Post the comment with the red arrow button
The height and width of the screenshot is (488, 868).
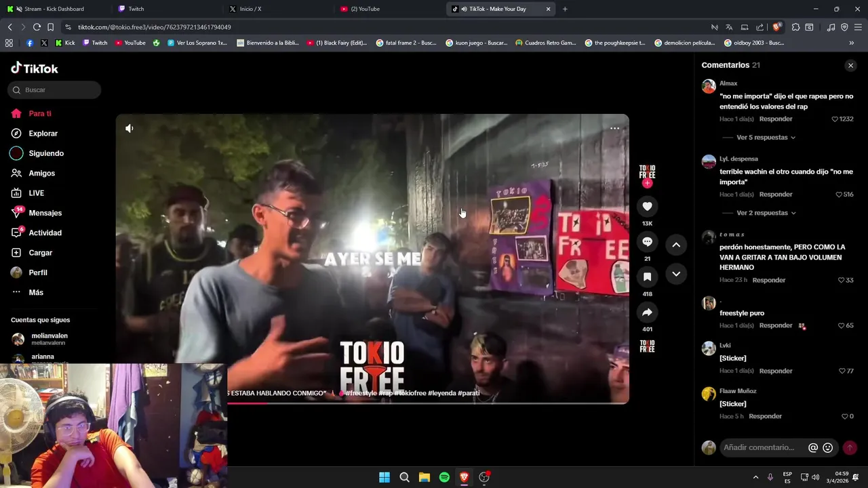850,447
